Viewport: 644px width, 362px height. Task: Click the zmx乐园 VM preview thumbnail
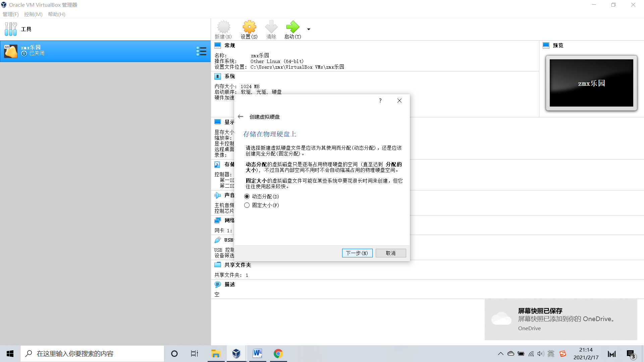591,83
